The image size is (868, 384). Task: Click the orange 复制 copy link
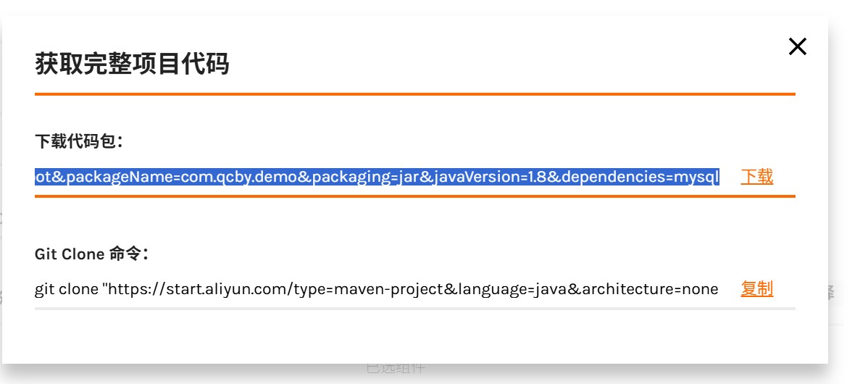[756, 289]
